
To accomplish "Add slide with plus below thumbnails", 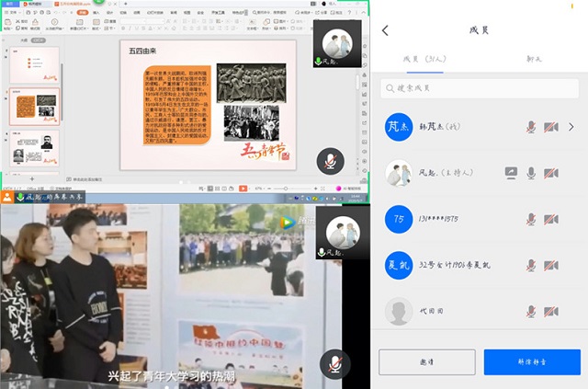I will click(32, 179).
